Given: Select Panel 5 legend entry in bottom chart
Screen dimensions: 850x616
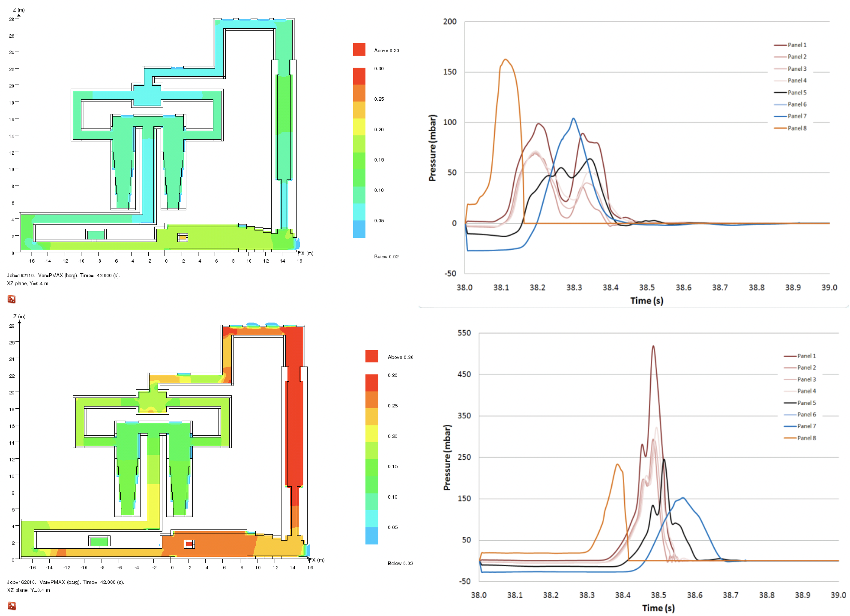Looking at the screenshot, I should [806, 403].
